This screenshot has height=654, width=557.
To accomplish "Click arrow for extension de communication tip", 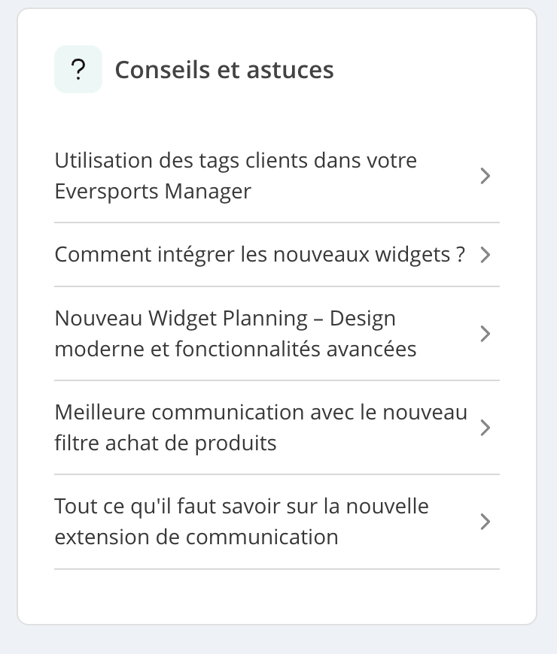I will pos(485,522).
